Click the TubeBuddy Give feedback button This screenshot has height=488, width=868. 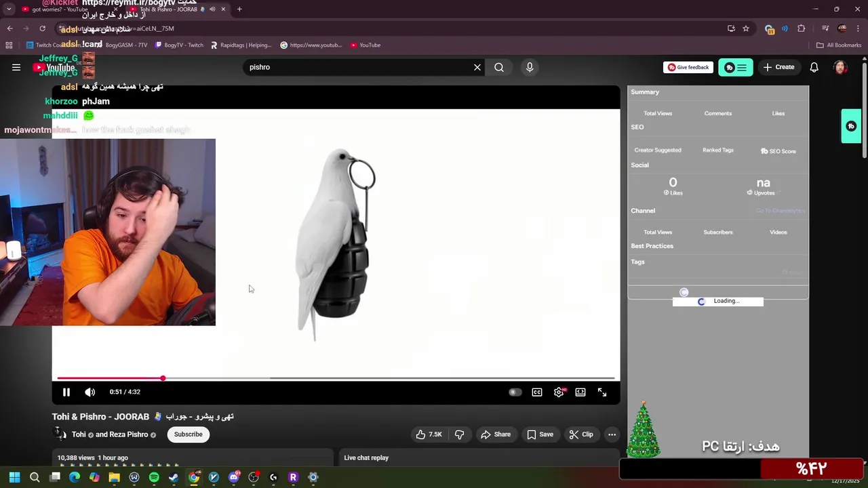(x=688, y=67)
